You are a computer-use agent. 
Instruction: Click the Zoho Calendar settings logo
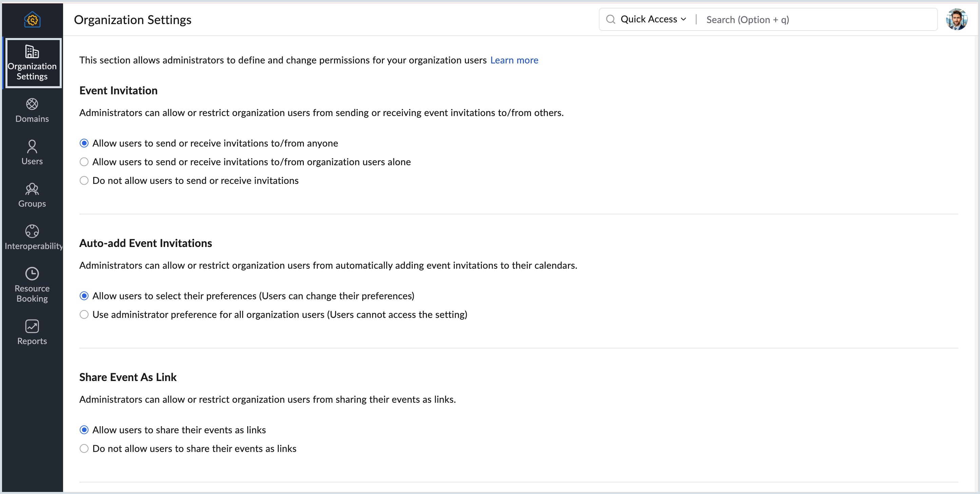[32, 19]
